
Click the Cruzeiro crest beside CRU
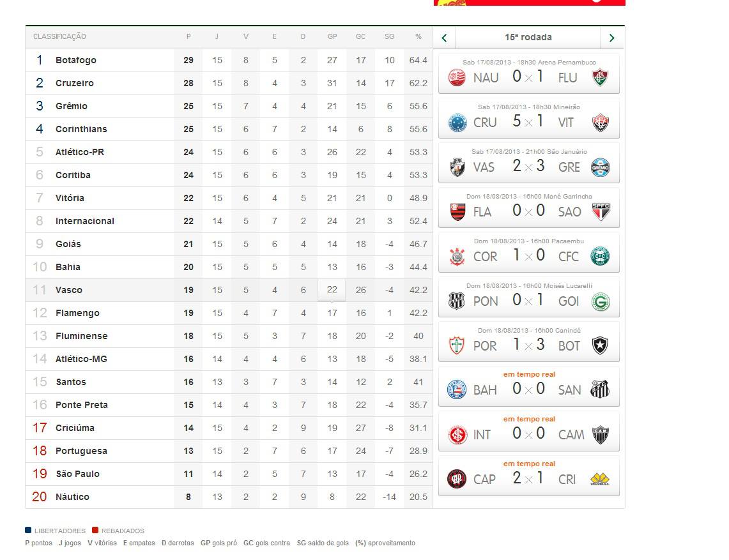(457, 122)
